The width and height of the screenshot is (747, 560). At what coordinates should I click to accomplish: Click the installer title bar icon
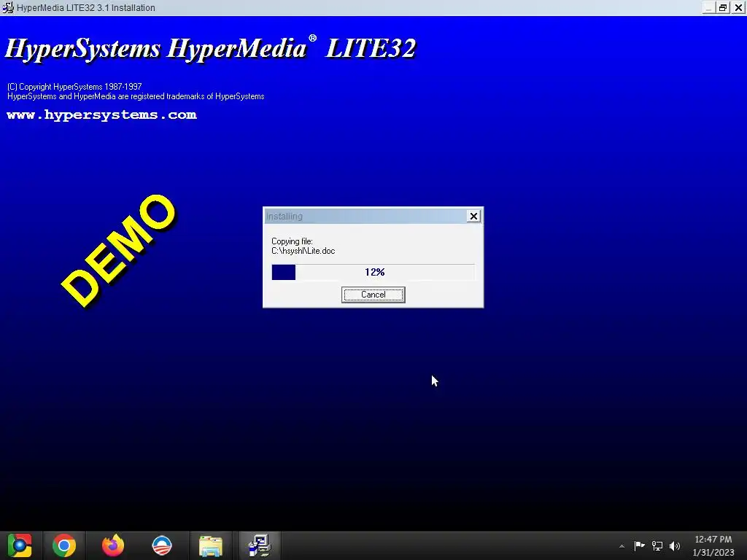(8, 7)
